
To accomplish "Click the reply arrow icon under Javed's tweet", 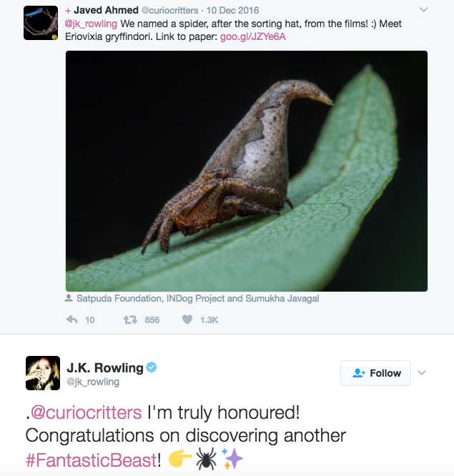I will tap(71, 319).
